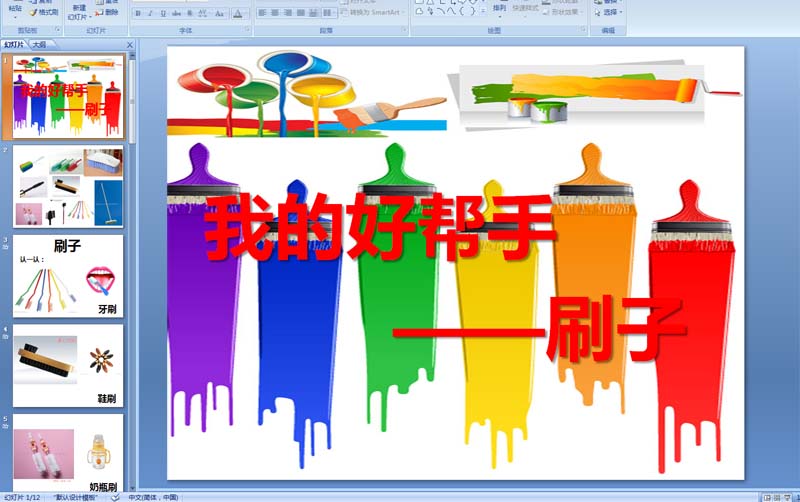Click the Strikethrough formatting button
This screenshot has height=502, width=800.
pos(177,14)
